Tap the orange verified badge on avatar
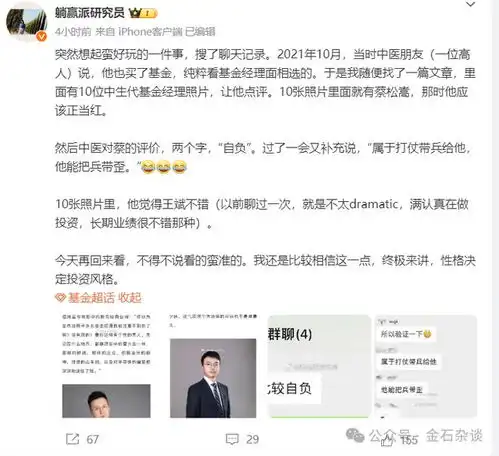 (41, 36)
